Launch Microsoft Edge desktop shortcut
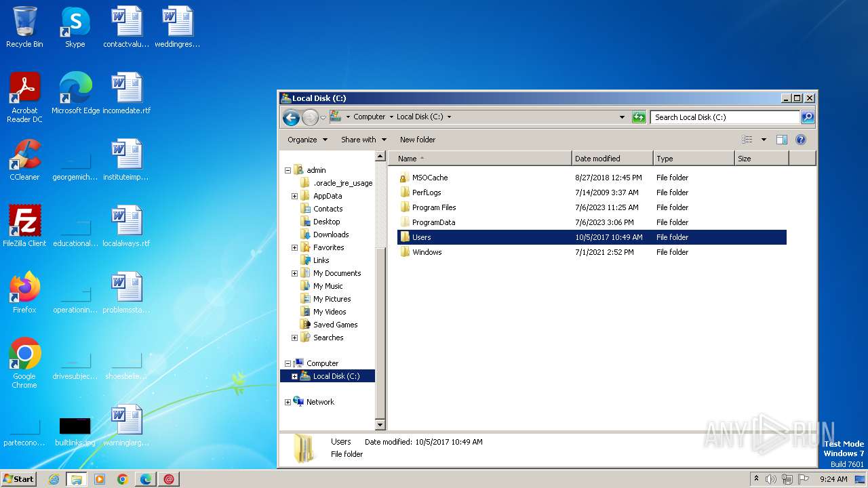Image resolution: width=868 pixels, height=488 pixels. (75, 94)
